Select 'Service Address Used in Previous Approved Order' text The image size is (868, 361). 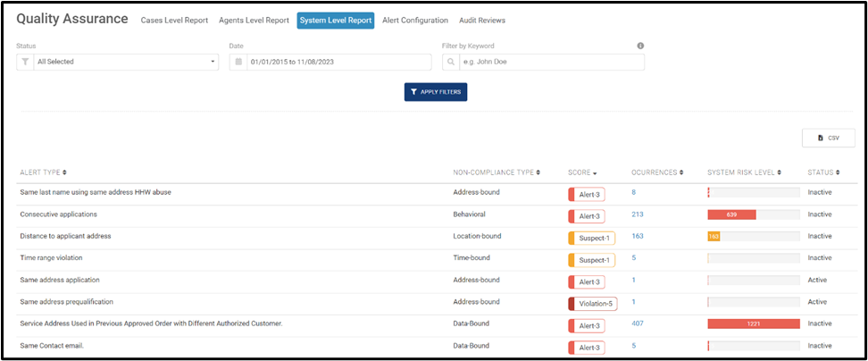click(x=151, y=323)
